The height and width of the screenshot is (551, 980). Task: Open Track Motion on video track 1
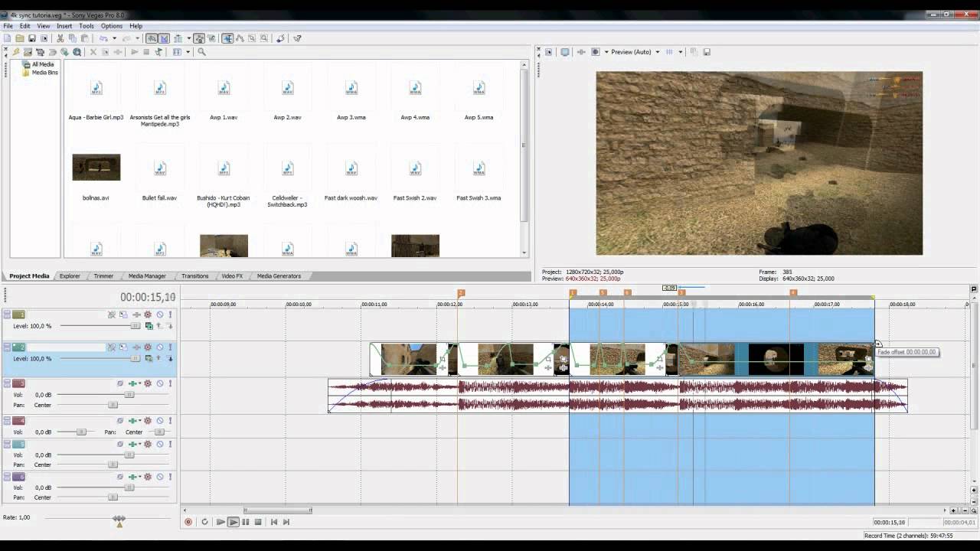coord(123,315)
